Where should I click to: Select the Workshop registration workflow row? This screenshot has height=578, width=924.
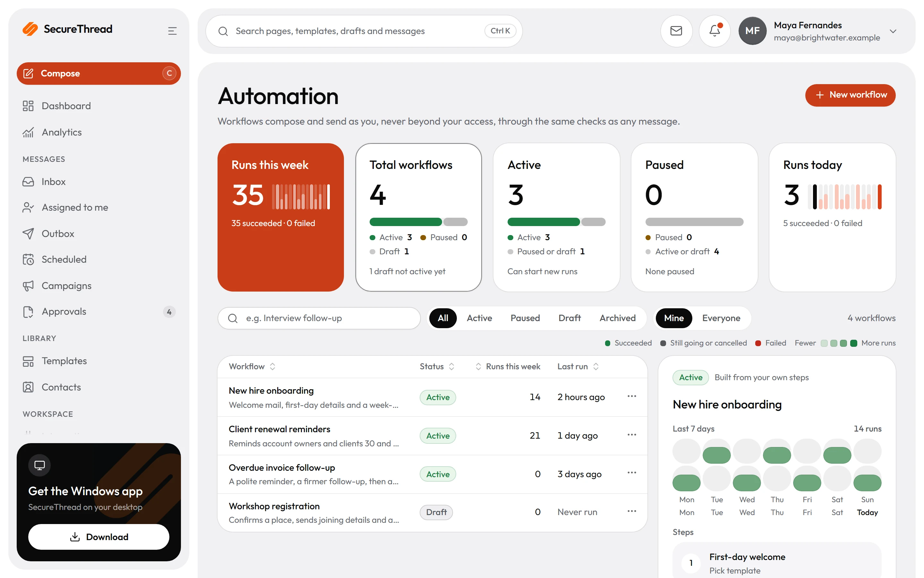432,512
